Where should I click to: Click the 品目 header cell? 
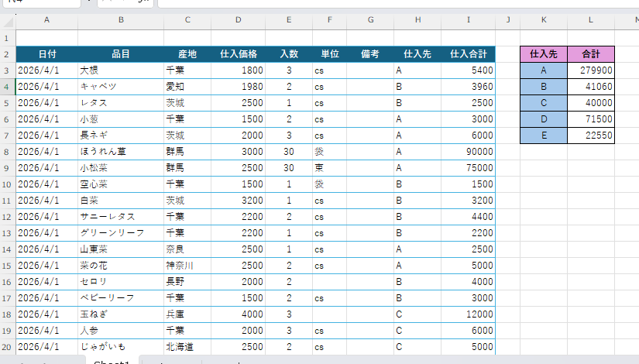pyautogui.click(x=120, y=54)
